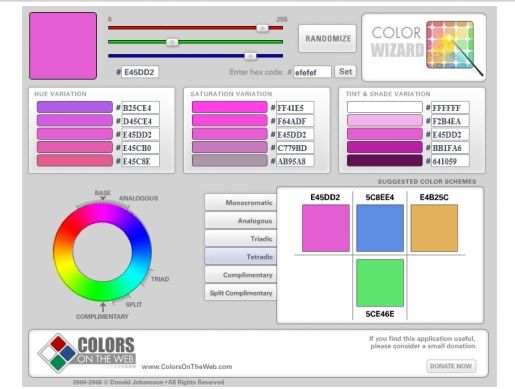The width and height of the screenshot is (515, 389).
Task: Pick the F64ADF saturation swatch
Action: 229,121
